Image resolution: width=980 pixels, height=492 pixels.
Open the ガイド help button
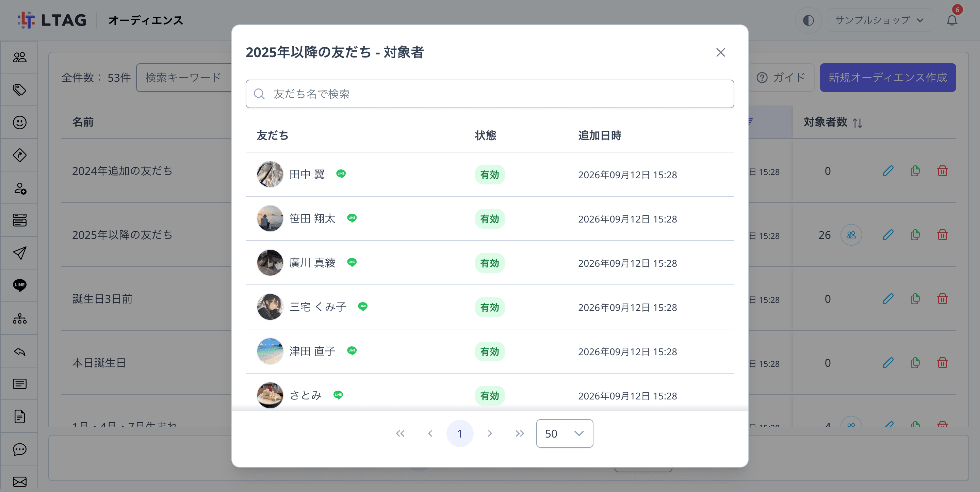coord(781,78)
